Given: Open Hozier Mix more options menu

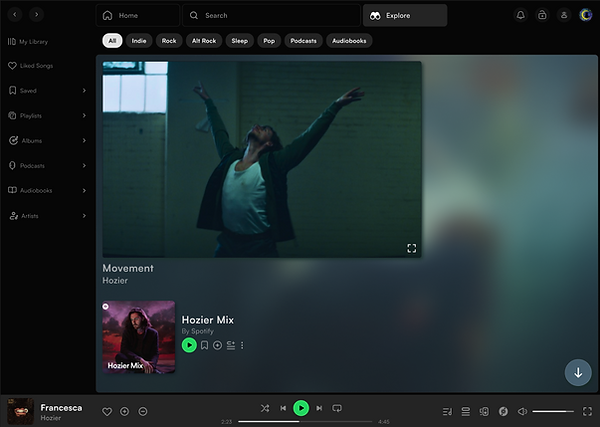Looking at the screenshot, I should pos(242,346).
